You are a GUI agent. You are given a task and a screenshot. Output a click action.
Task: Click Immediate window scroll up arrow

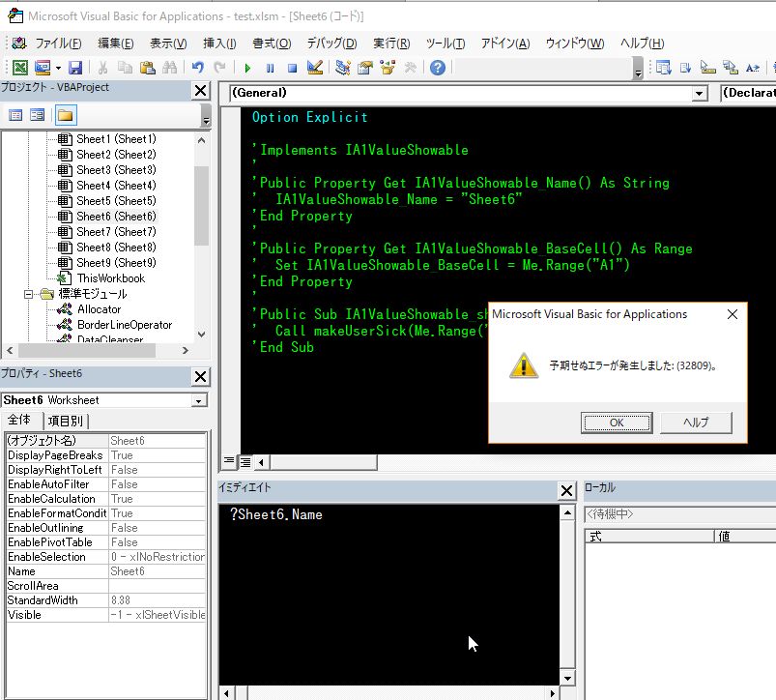(x=567, y=512)
